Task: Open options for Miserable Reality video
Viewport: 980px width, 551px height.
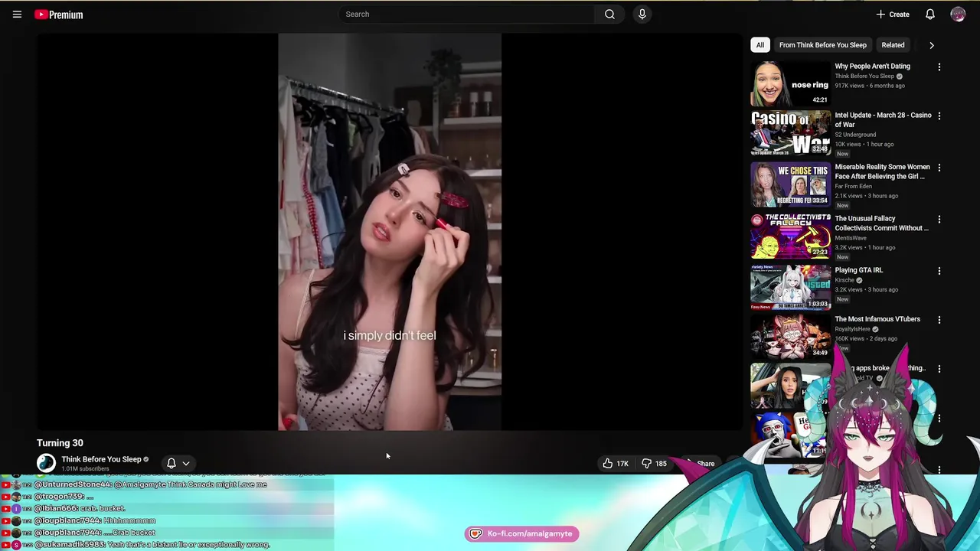Action: 939,168
